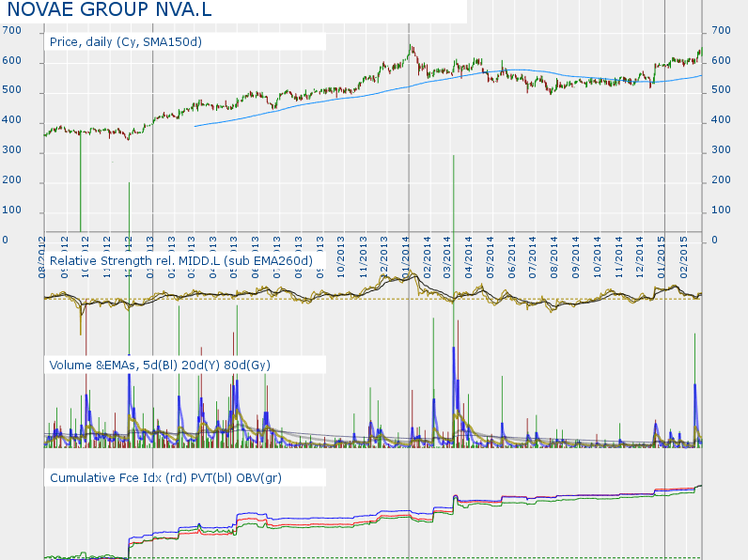This screenshot has height=560, width=748.
Task: Select the 09/2014 date label on the time axis
Action: click(x=576, y=257)
